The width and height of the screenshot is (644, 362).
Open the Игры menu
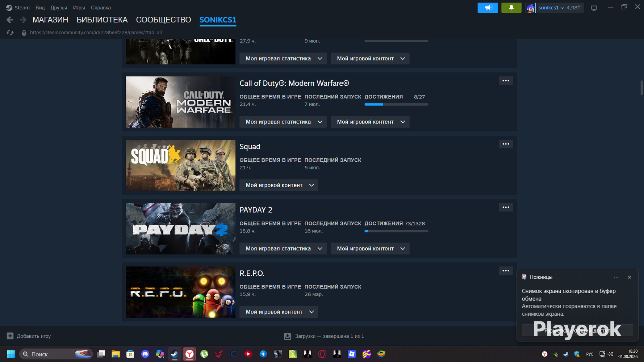[x=79, y=8]
